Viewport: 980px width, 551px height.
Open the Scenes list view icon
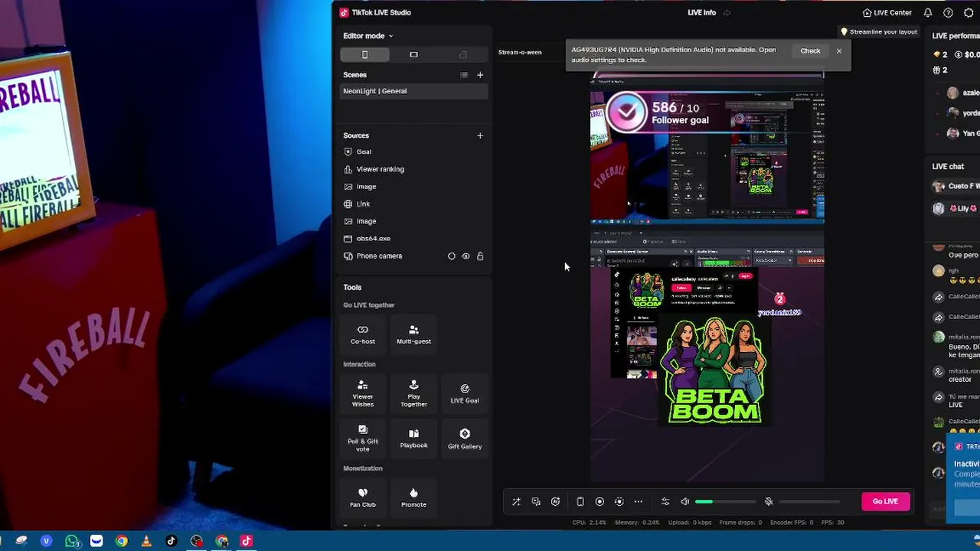point(464,75)
